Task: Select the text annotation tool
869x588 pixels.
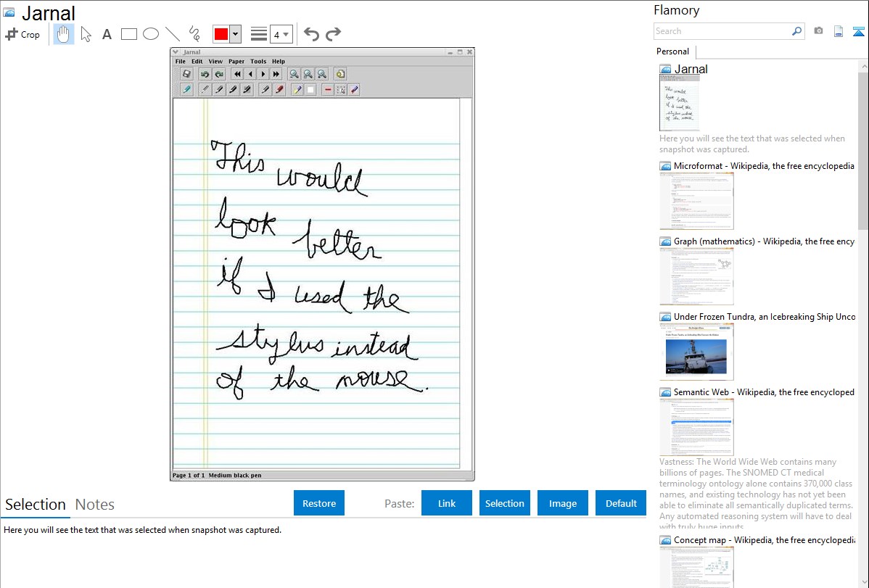Action: pos(107,34)
